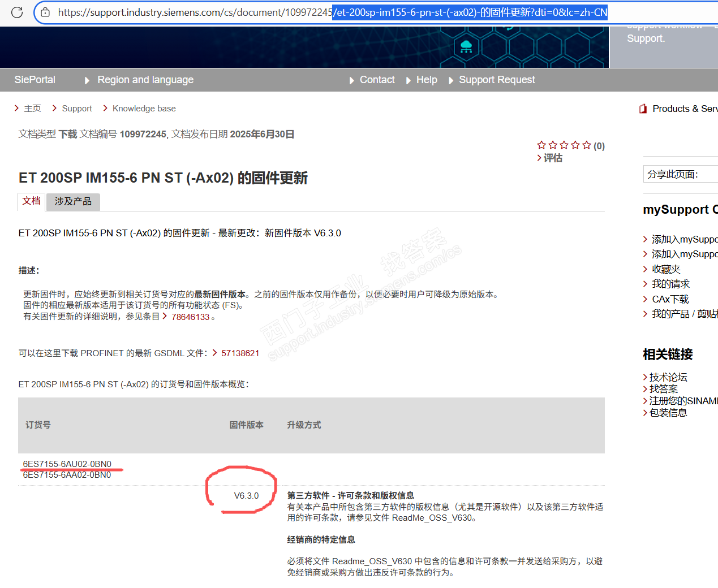Reload the page with the refresh icon

tap(17, 12)
